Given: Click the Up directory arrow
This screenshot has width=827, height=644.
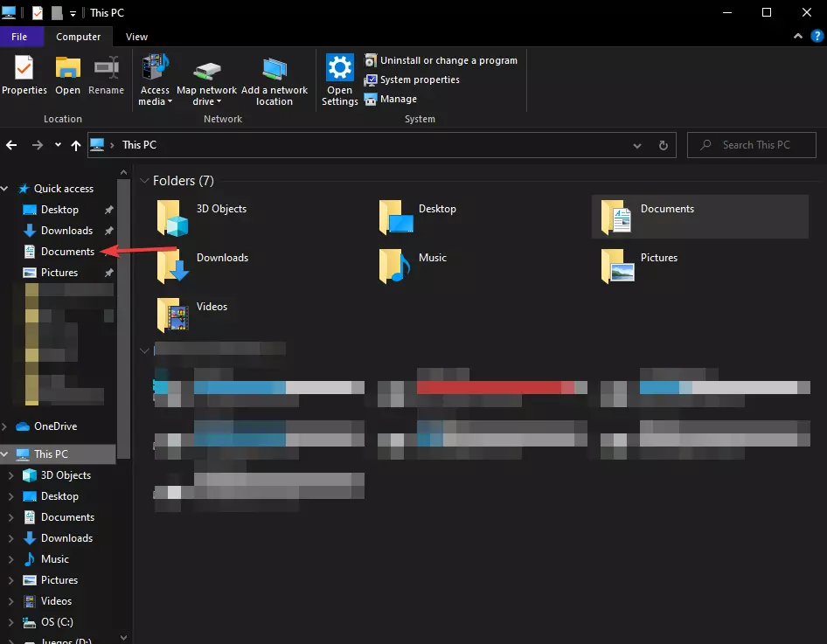Looking at the screenshot, I should coord(76,145).
